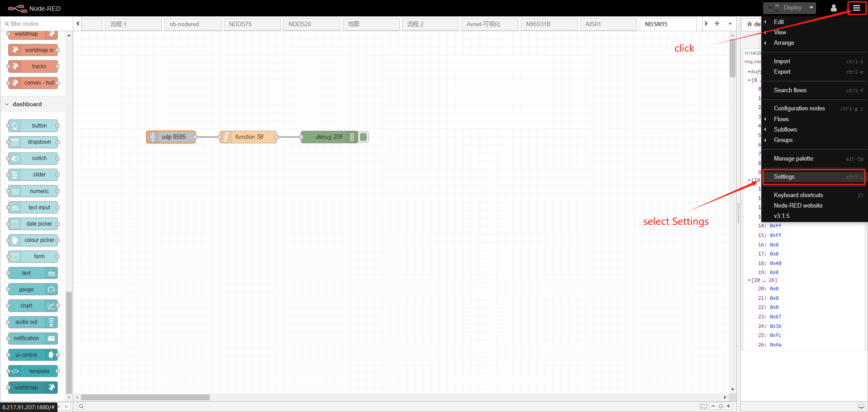Select the colour picker palette node

tap(33, 240)
